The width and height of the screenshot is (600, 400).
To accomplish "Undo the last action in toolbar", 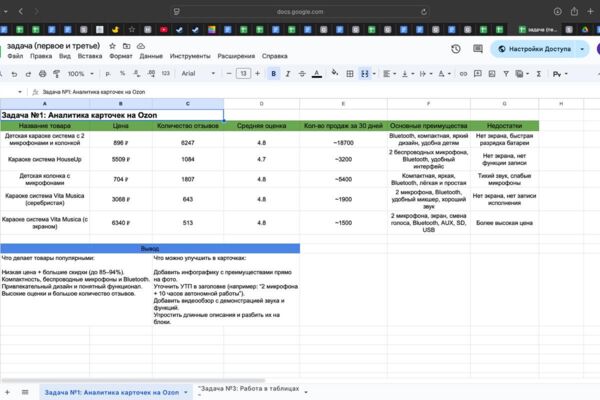I will (x=14, y=74).
